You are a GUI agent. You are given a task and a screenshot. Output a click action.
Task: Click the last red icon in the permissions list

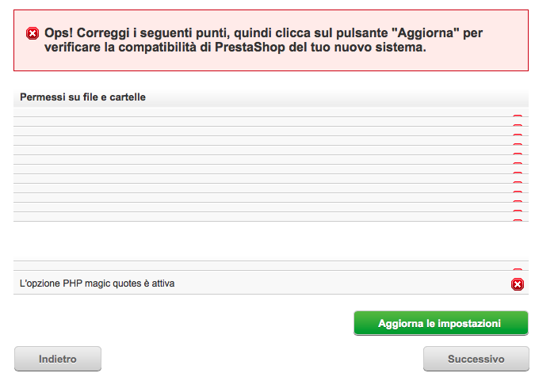[x=518, y=220]
